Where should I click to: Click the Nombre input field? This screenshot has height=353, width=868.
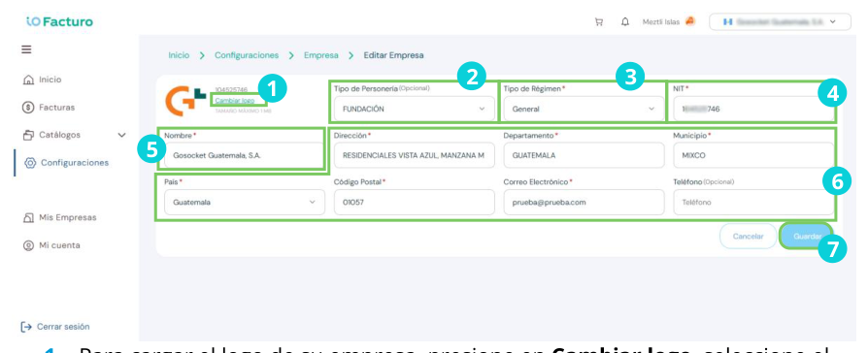[x=245, y=155]
